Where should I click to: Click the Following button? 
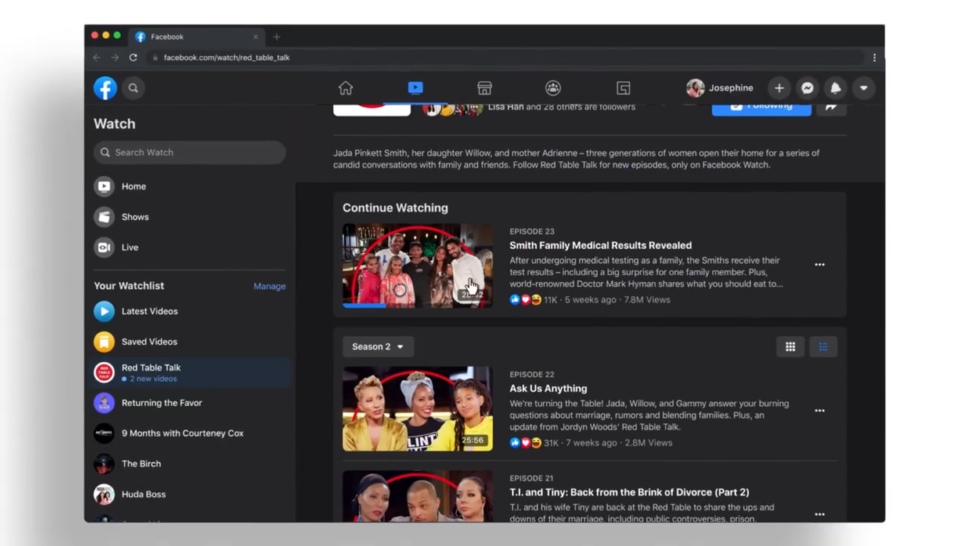coord(762,108)
